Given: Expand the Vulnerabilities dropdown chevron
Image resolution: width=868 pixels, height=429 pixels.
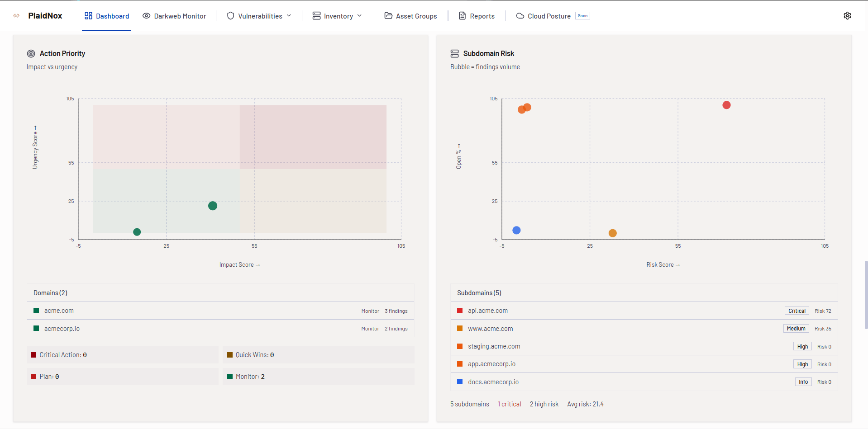Looking at the screenshot, I should 289,16.
